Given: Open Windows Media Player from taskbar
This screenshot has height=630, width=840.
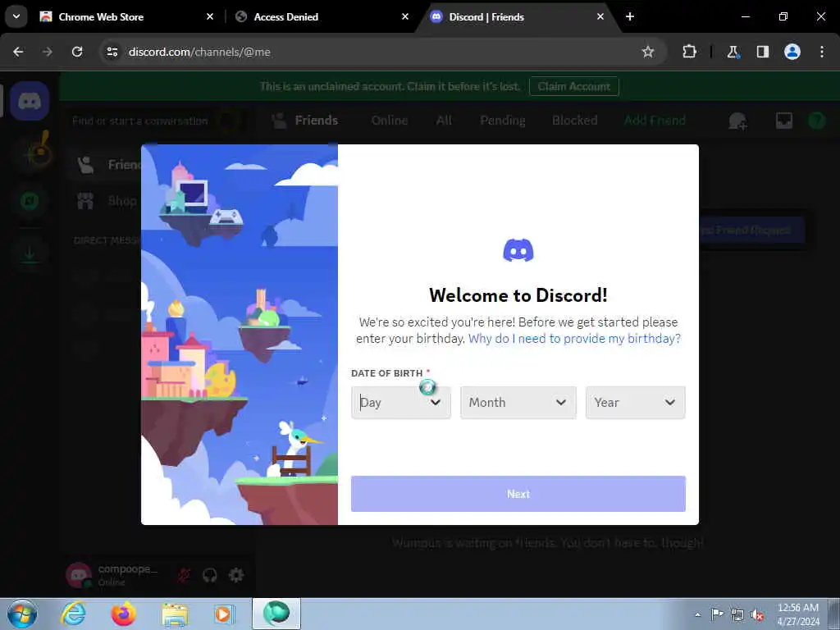Looking at the screenshot, I should [x=224, y=614].
